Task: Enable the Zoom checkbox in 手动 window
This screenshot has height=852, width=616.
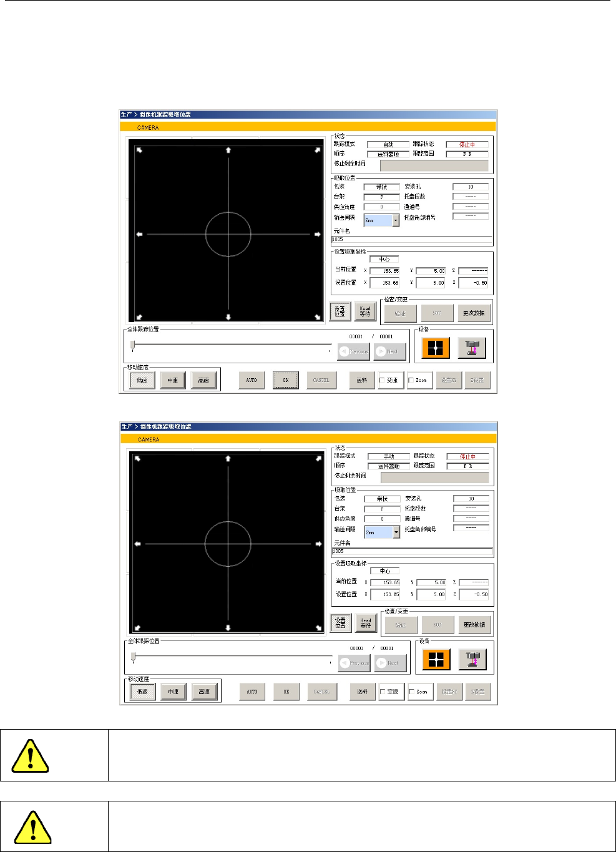Action: coord(411,692)
